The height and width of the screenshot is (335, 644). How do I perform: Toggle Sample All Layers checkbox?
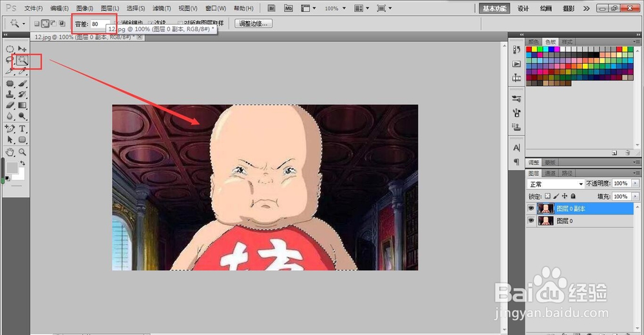[180, 23]
